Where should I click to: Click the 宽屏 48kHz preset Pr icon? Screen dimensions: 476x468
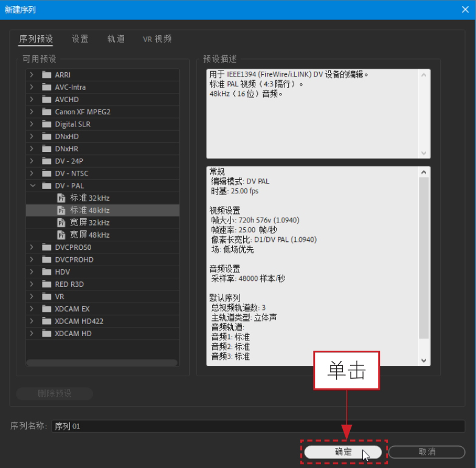[x=61, y=235]
